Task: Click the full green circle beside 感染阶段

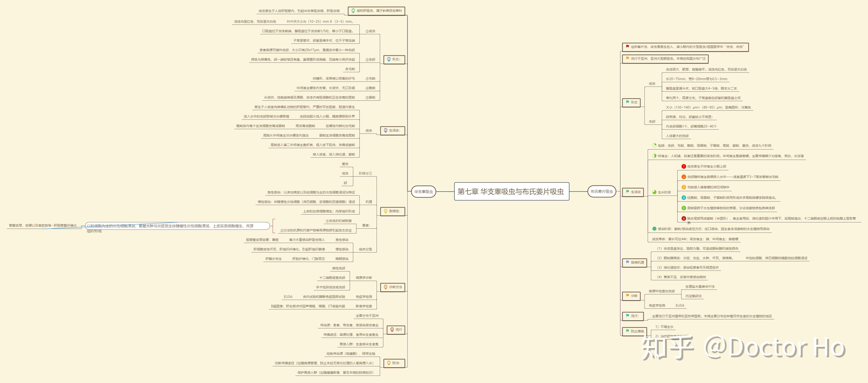Action: [654, 229]
